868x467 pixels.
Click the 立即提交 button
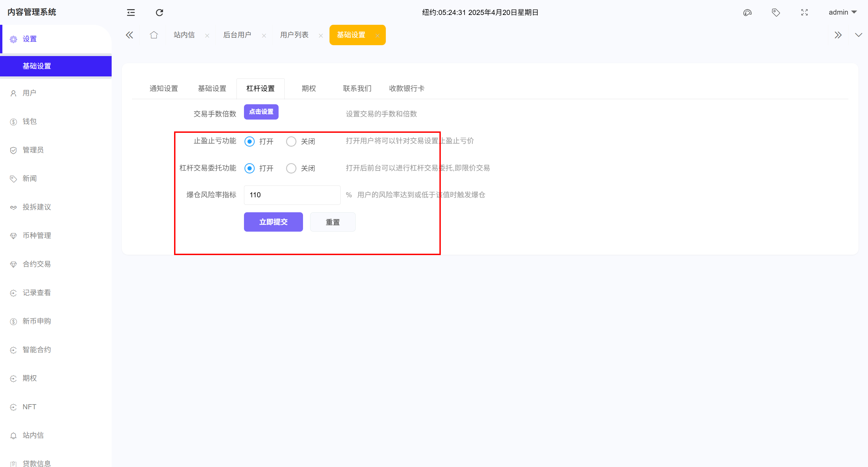click(273, 222)
